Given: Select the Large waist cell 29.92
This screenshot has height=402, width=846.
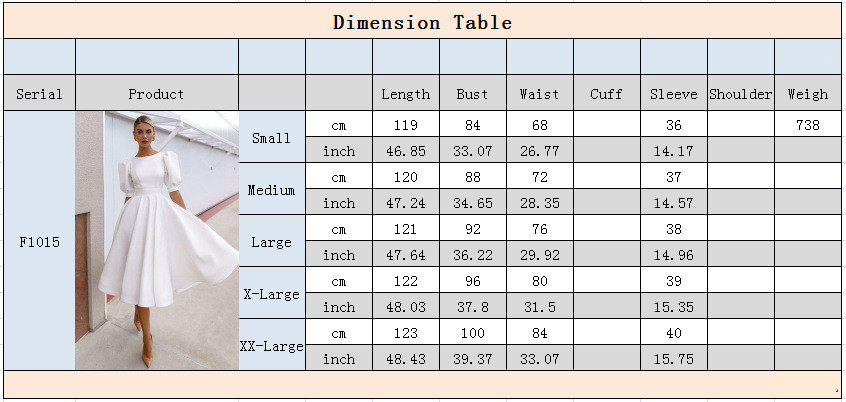Looking at the screenshot, I should 540,254.
